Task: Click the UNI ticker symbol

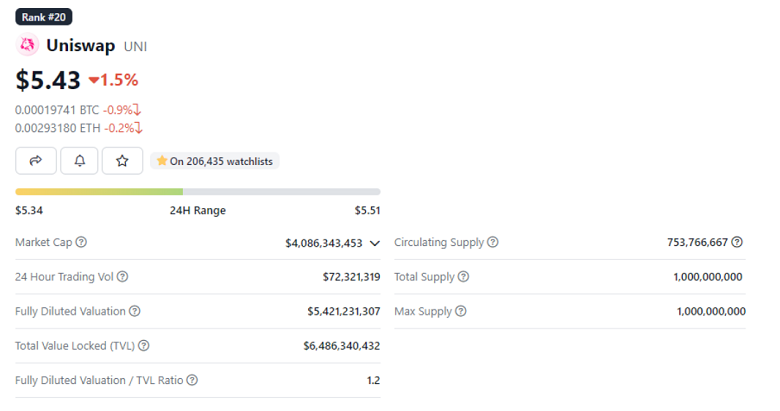Action: pos(135,47)
